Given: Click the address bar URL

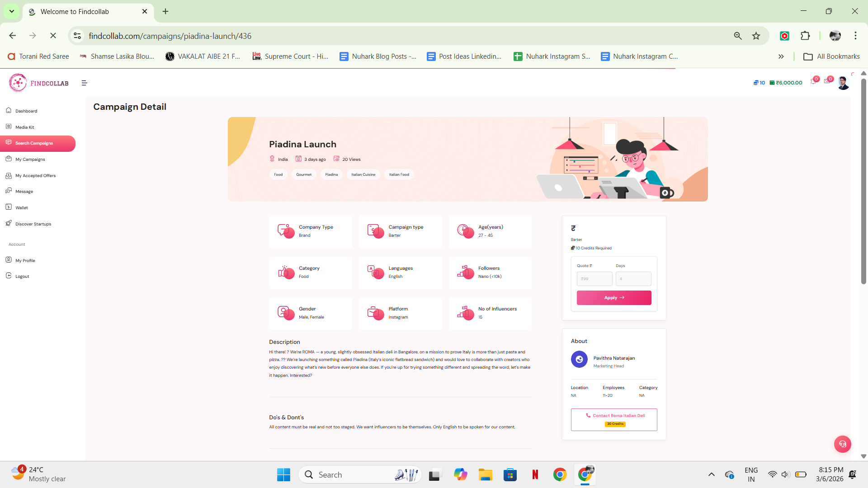Looking at the screenshot, I should 170,36.
